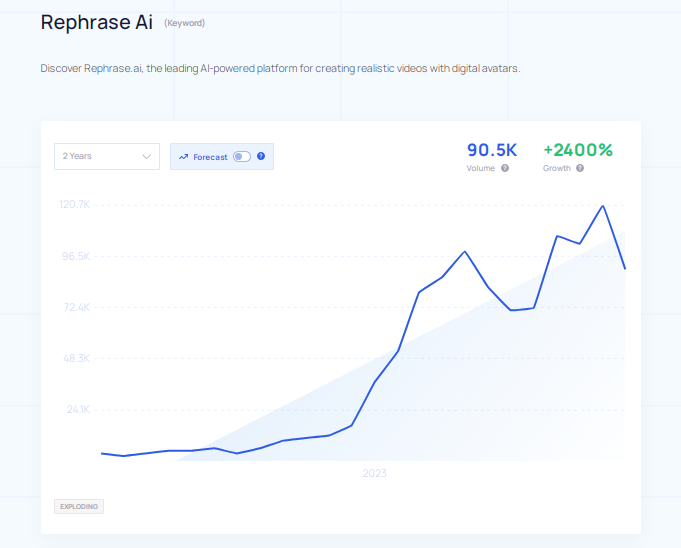Click the EXPLODING tag badge
The height and width of the screenshot is (548, 681).
79,506
